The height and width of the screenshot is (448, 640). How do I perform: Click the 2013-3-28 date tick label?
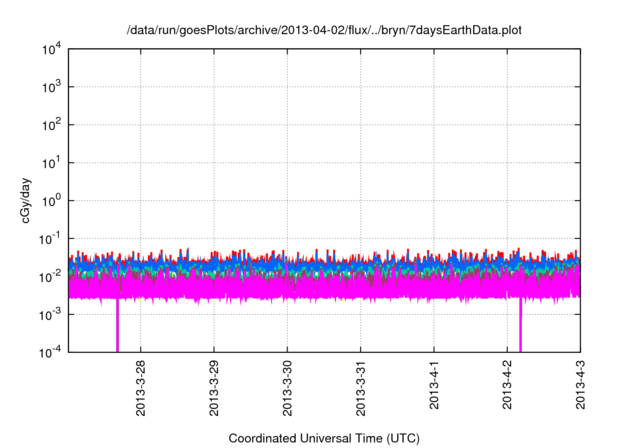[x=140, y=388]
